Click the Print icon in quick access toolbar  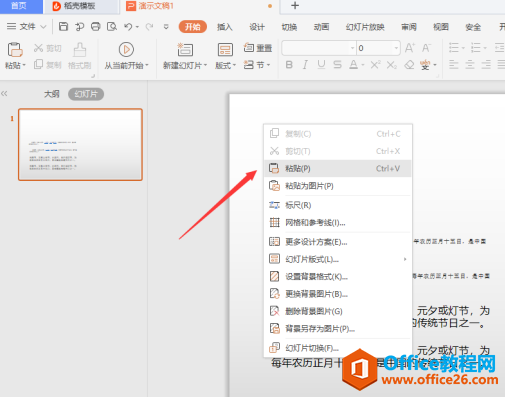(96, 26)
